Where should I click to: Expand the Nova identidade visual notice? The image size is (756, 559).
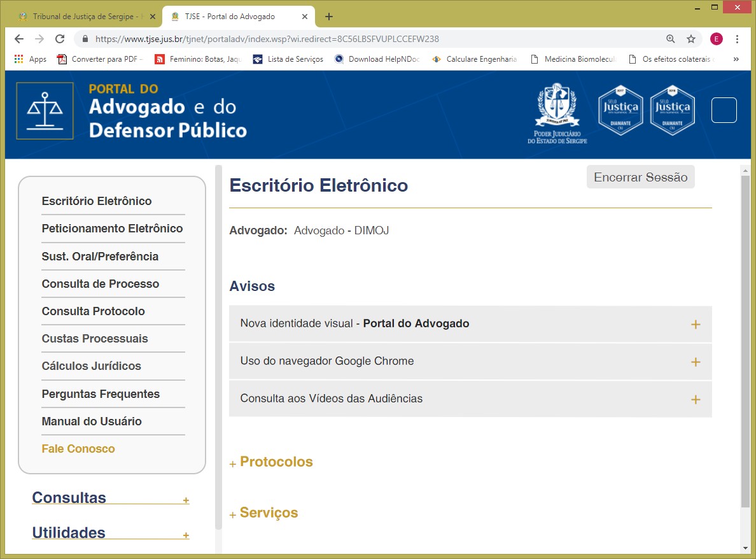coord(695,324)
